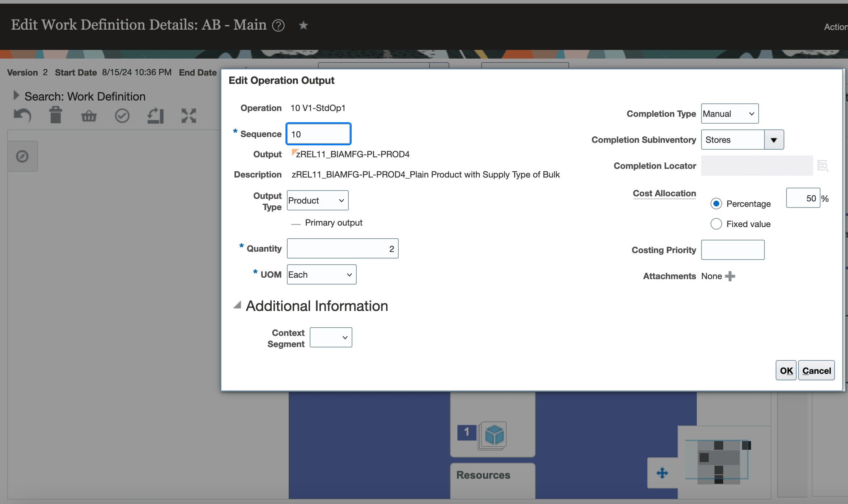Click the undo arrow toolbar icon
Screen dimensions: 848x504
[22, 116]
